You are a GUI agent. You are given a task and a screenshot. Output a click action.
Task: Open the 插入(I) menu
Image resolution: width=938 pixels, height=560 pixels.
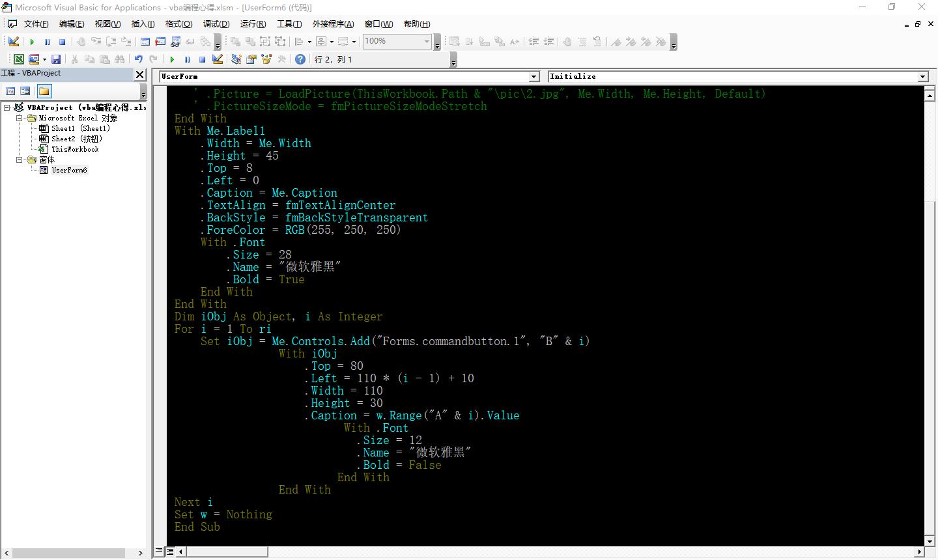[x=143, y=24]
